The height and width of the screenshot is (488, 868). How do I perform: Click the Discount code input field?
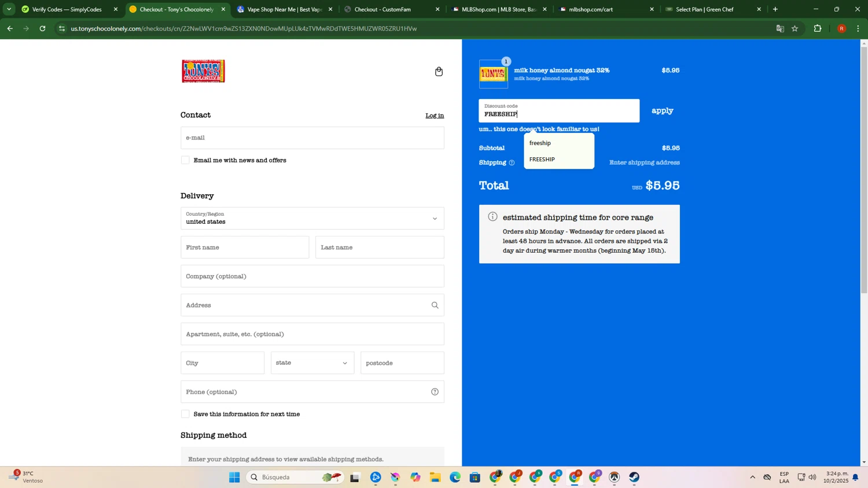tap(559, 110)
